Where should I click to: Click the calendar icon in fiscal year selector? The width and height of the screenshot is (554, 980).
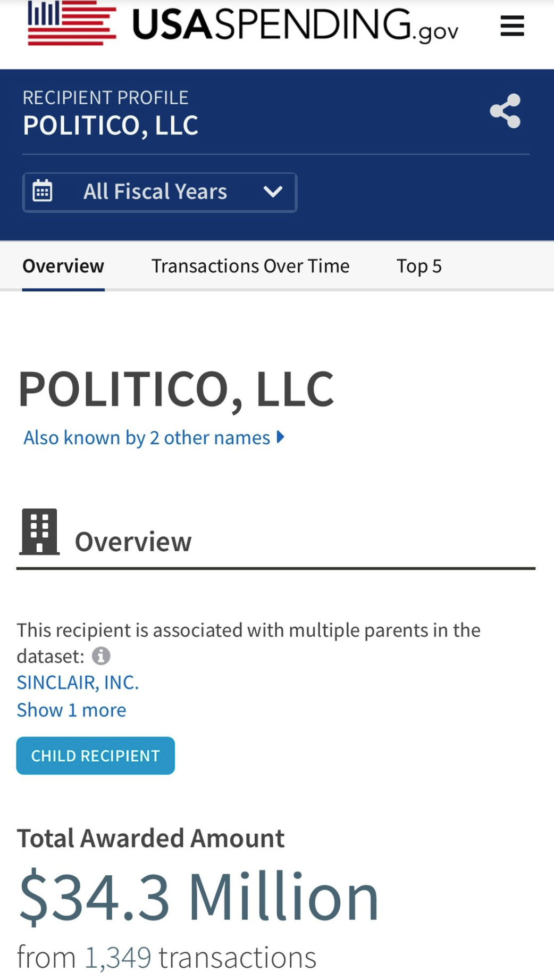click(43, 191)
